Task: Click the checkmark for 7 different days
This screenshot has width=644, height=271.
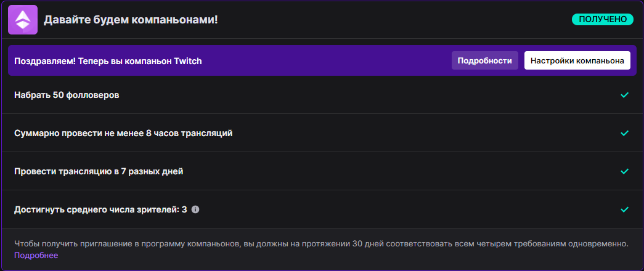Action: 624,171
